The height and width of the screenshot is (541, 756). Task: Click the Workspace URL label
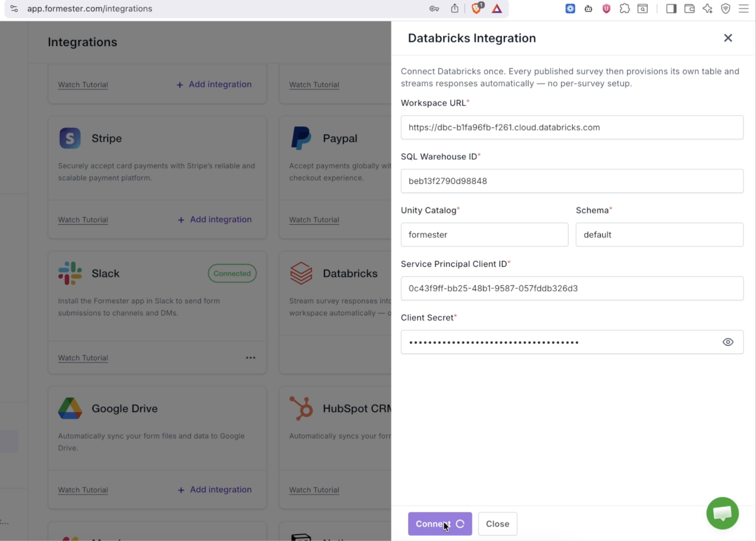433,103
